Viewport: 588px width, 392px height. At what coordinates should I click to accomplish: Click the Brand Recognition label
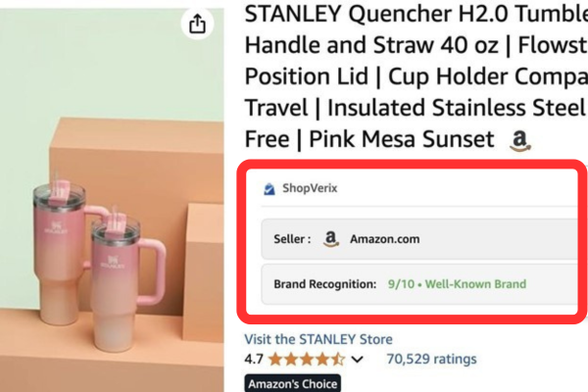point(324,284)
